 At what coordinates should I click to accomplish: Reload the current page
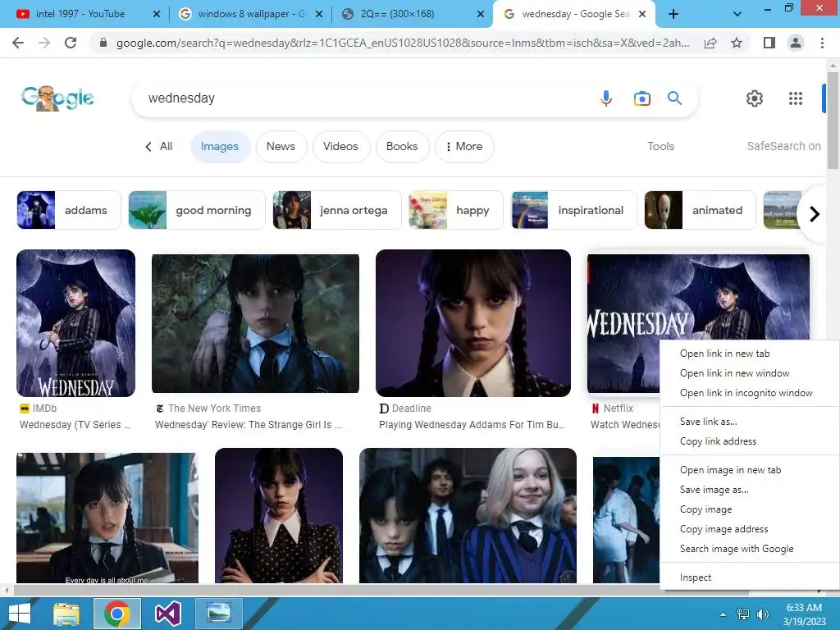click(x=71, y=43)
